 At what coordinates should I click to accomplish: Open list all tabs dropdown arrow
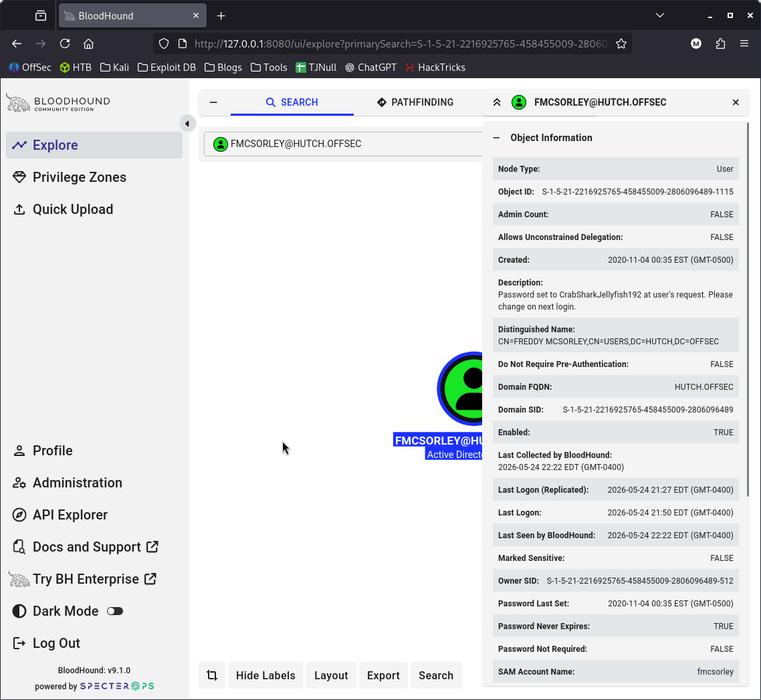click(x=659, y=15)
